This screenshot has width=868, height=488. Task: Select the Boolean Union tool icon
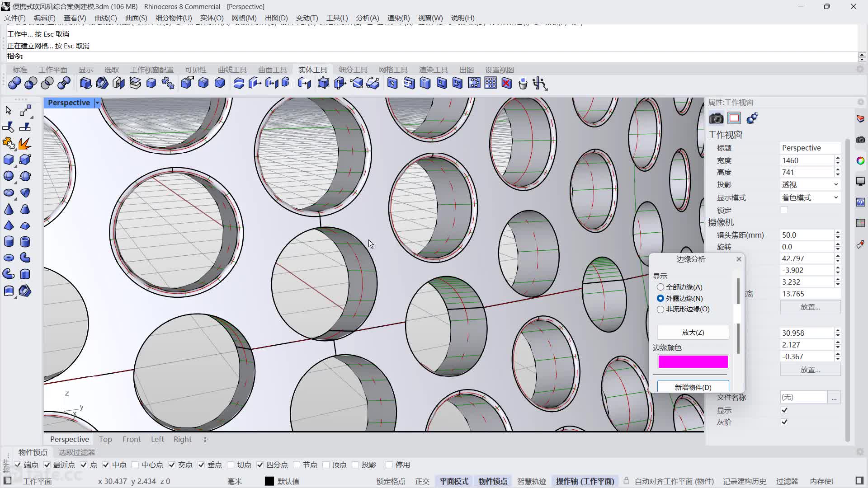click(x=14, y=83)
